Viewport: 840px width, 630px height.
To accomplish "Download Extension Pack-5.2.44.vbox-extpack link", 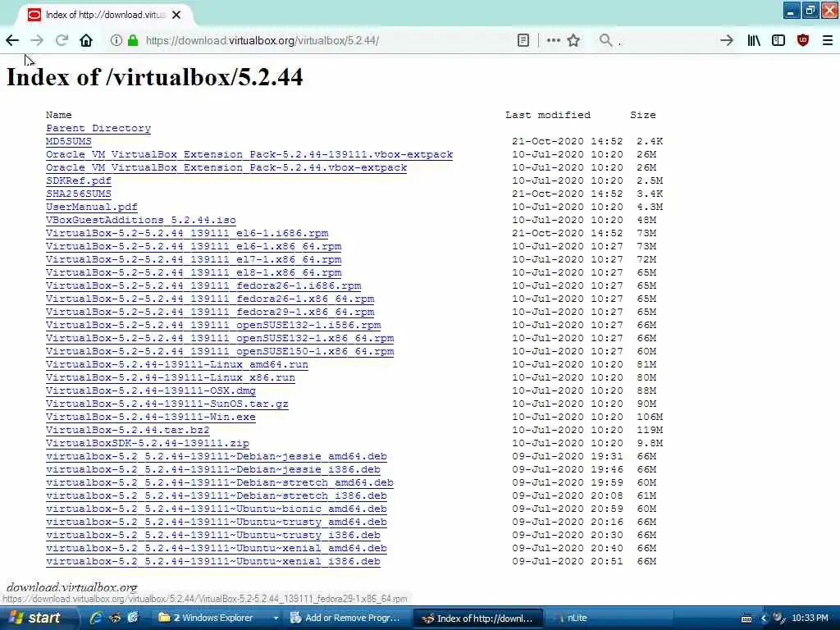I will (226, 167).
